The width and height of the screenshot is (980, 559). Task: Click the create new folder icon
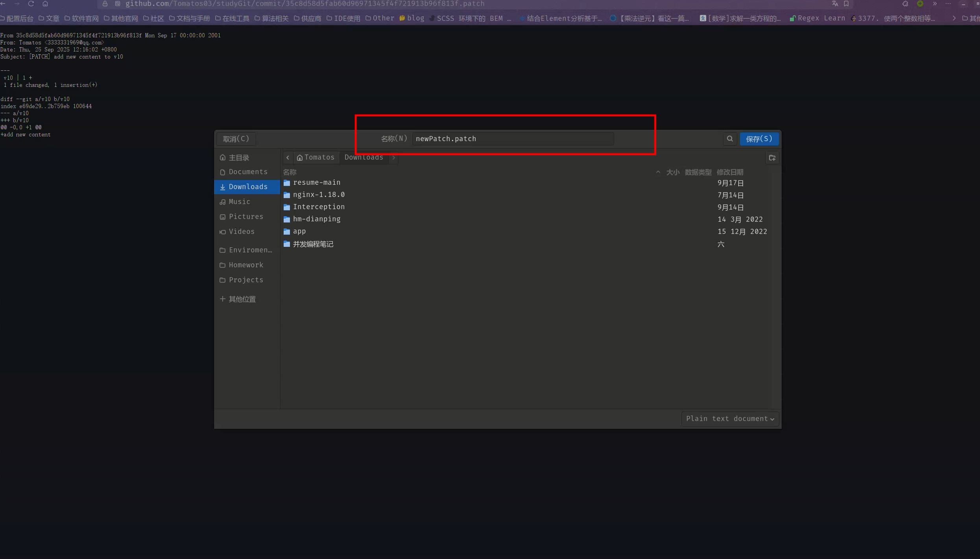(x=772, y=158)
